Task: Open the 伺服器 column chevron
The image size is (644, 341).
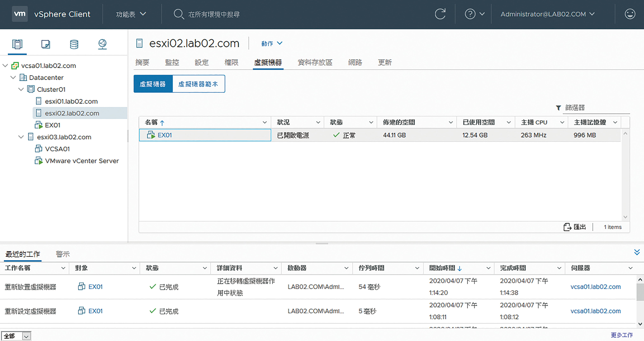Action: click(631, 268)
